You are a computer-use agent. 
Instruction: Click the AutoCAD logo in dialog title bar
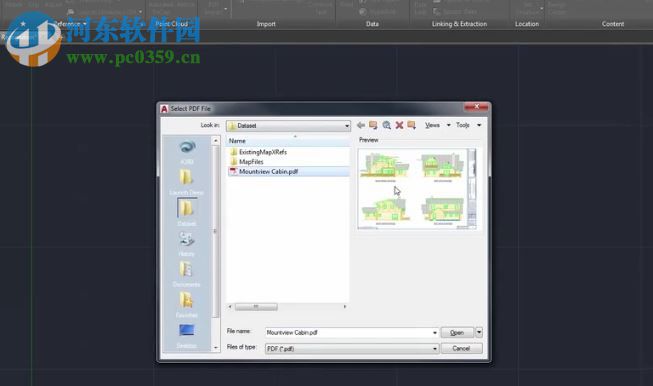164,109
